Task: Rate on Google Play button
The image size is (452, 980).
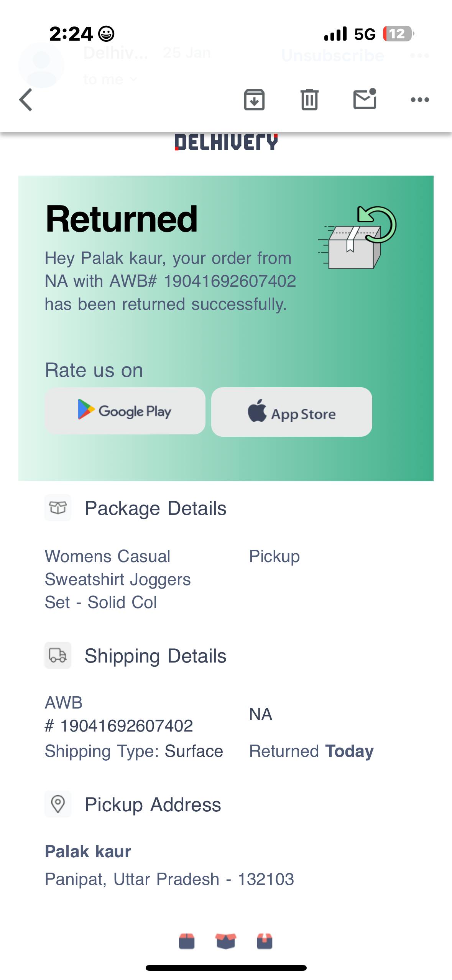Action: pyautogui.click(x=125, y=411)
